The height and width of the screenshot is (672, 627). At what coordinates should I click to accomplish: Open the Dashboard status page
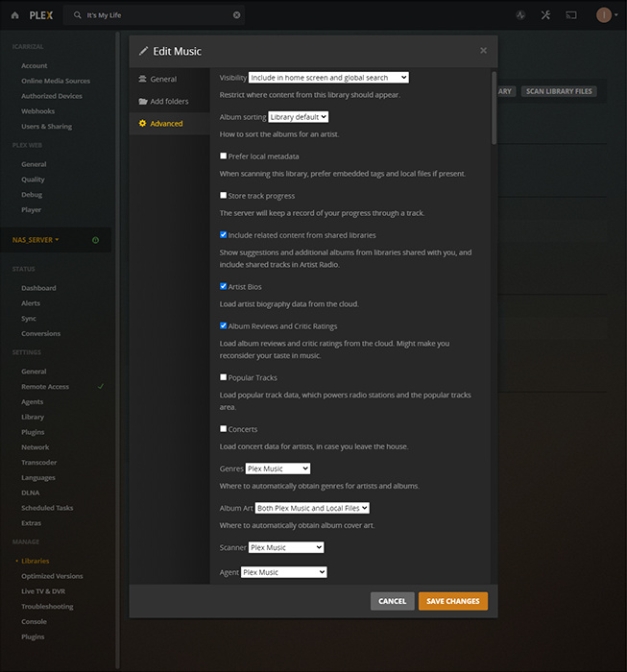tap(38, 288)
